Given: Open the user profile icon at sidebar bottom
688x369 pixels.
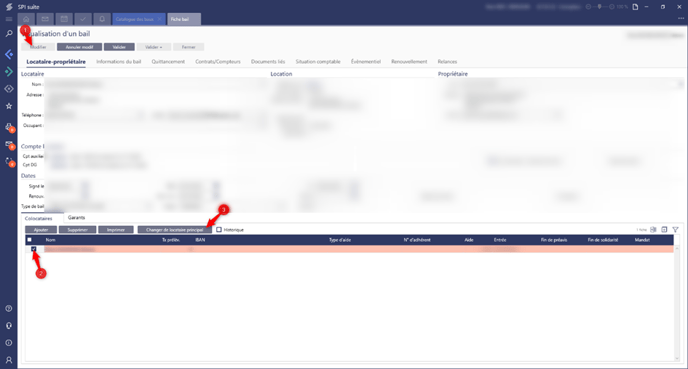Looking at the screenshot, I should tap(8, 360).
